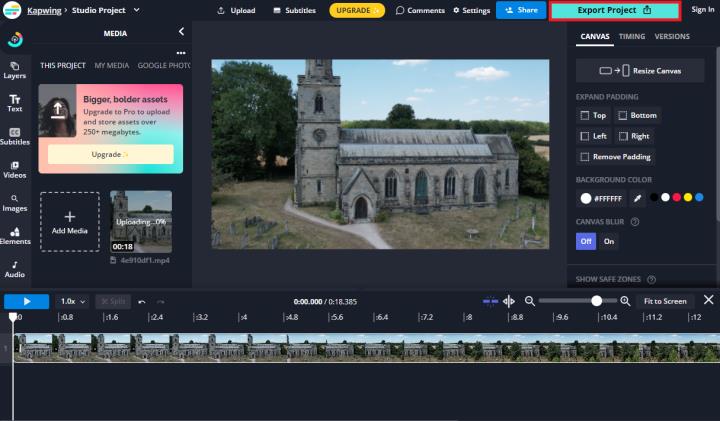Zoom out the timeline
The image size is (720, 421).
pos(530,301)
